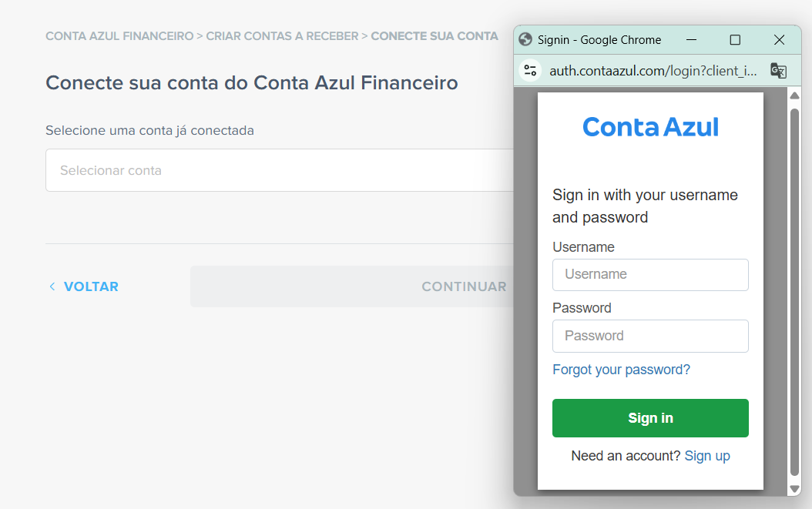Go to CONTA AZUL FINANCEIRO breadcrumb
Screen dimensions: 812x509
click(119, 36)
